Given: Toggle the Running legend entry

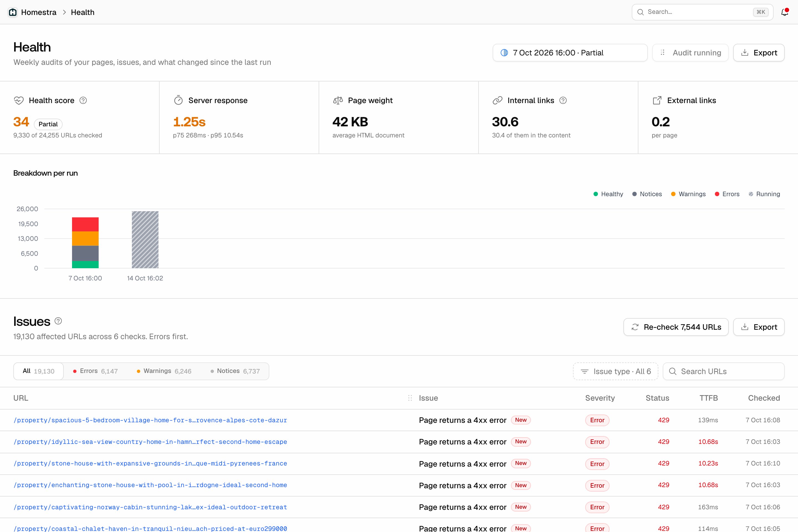Looking at the screenshot, I should [764, 194].
